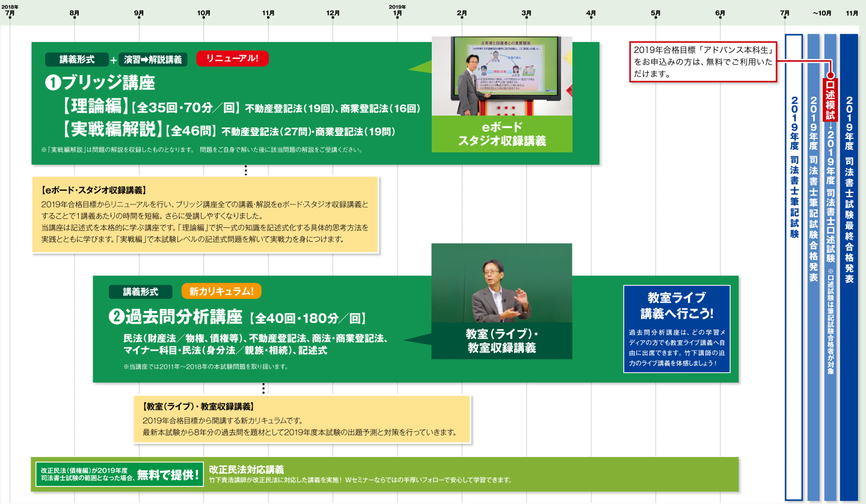The height and width of the screenshot is (504, 866).
Task: Click the yellow 【eボード・スタジオ収録講義】 description box
Action: coord(204,214)
